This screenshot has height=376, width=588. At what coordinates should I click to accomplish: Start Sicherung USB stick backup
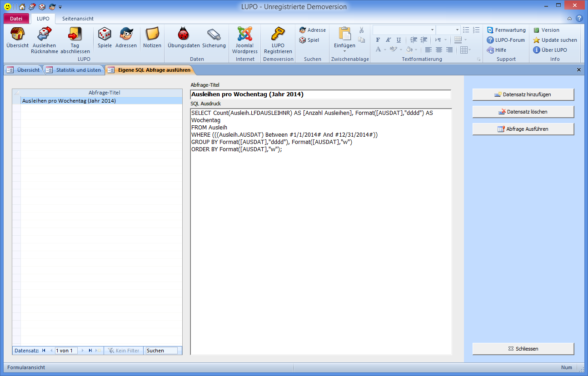(214, 38)
